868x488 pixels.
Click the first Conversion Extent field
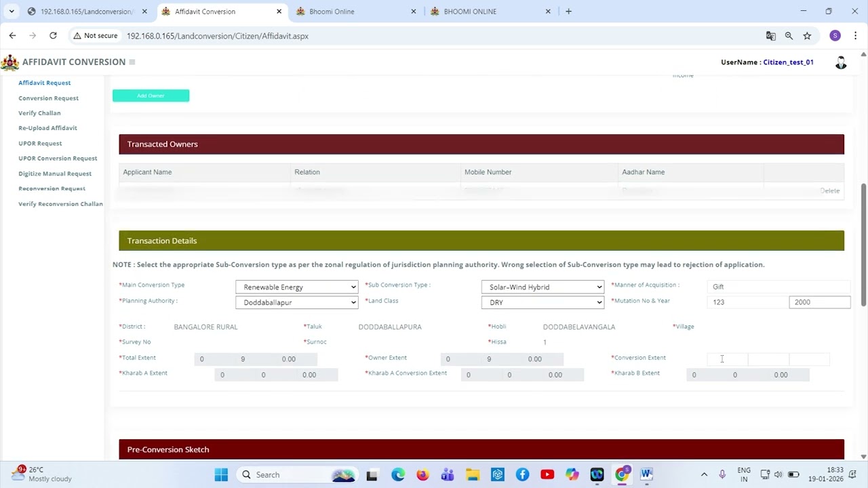(x=728, y=359)
